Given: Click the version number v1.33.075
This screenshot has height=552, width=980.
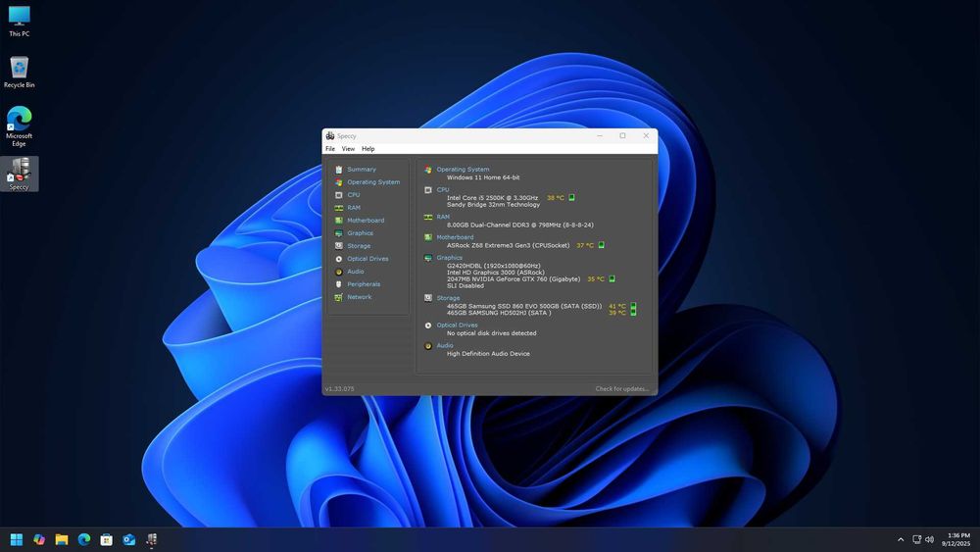Looking at the screenshot, I should pos(339,389).
